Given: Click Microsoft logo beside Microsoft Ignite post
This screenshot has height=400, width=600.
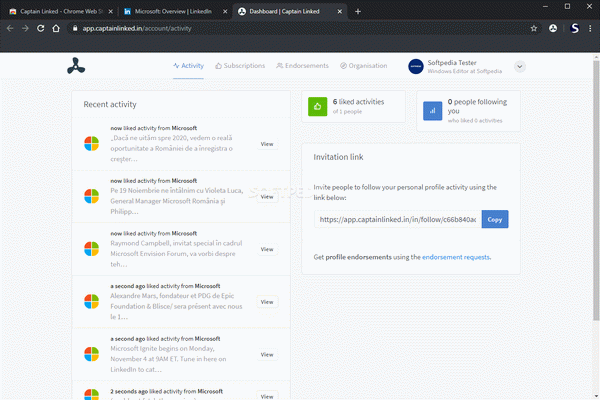Looking at the screenshot, I should point(91,354).
